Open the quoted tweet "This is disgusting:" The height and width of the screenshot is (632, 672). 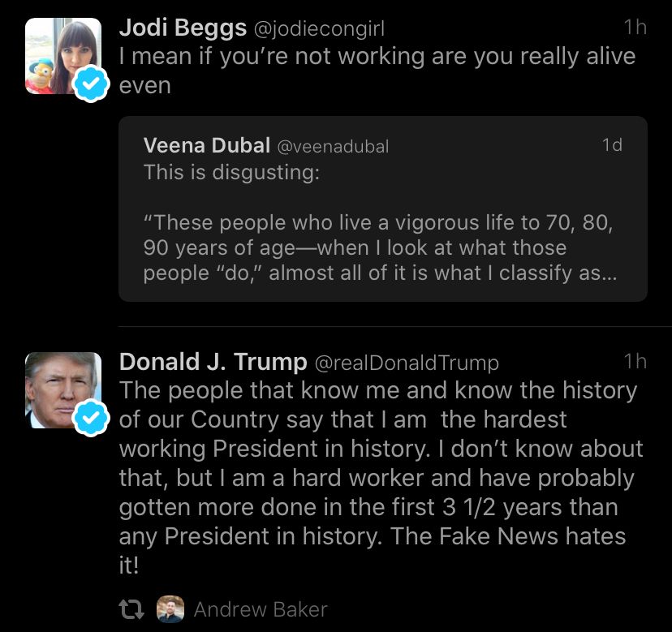click(x=231, y=172)
